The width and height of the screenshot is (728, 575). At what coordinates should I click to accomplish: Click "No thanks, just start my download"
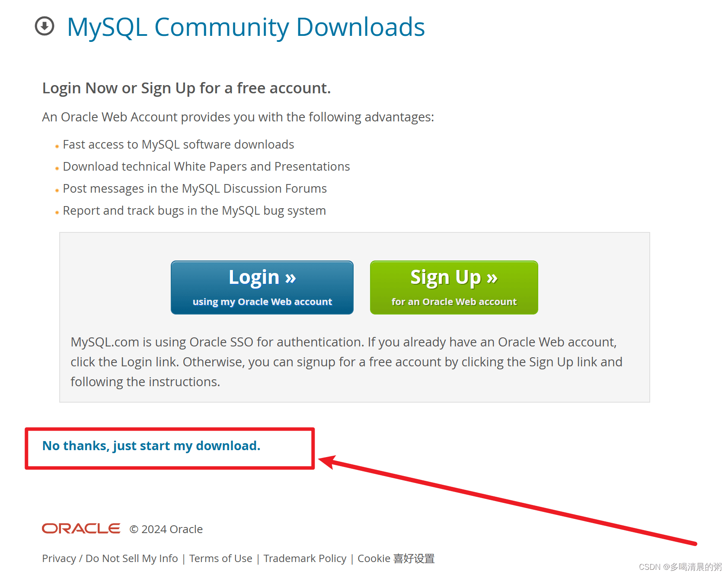(151, 446)
